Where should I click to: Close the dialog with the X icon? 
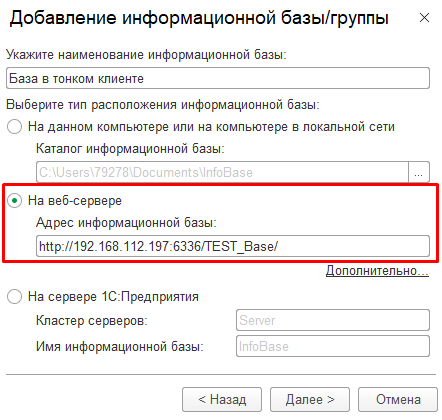424,18
